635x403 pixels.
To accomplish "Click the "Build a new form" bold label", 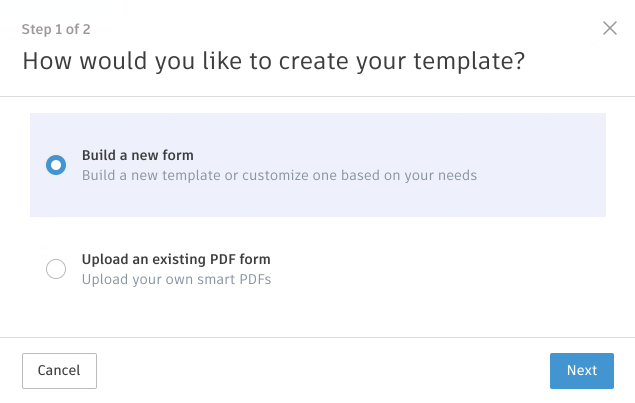I will pyautogui.click(x=137, y=155).
